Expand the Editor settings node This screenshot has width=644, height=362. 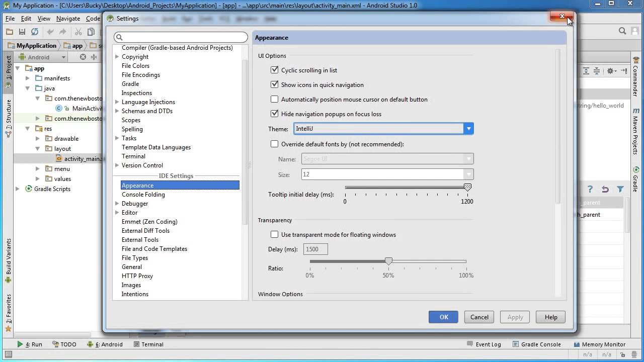(x=117, y=213)
